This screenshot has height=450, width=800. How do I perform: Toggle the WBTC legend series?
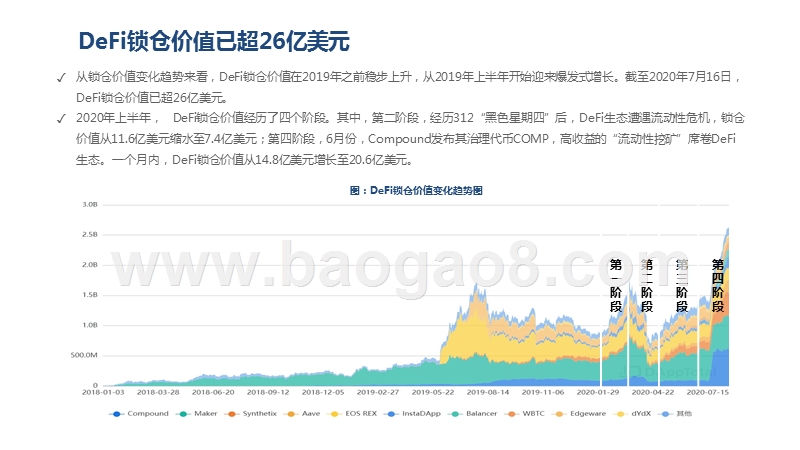click(524, 414)
